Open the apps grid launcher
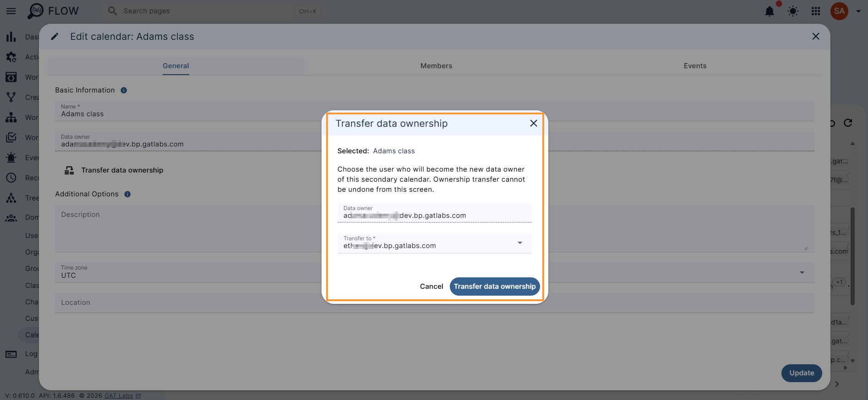This screenshot has height=400, width=868. pyautogui.click(x=816, y=11)
